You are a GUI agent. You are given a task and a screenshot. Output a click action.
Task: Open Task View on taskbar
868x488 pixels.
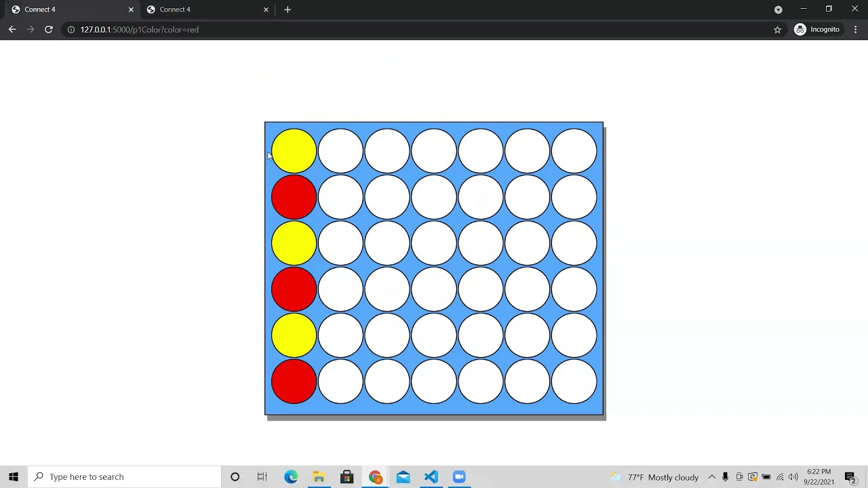262,476
